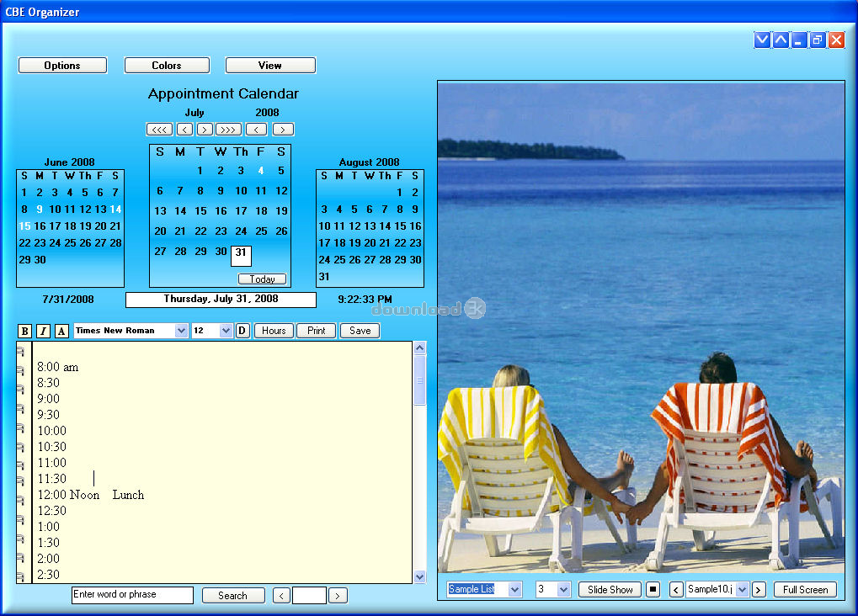
Task: Select August 31 in August 2008 calendar
Action: point(324,277)
